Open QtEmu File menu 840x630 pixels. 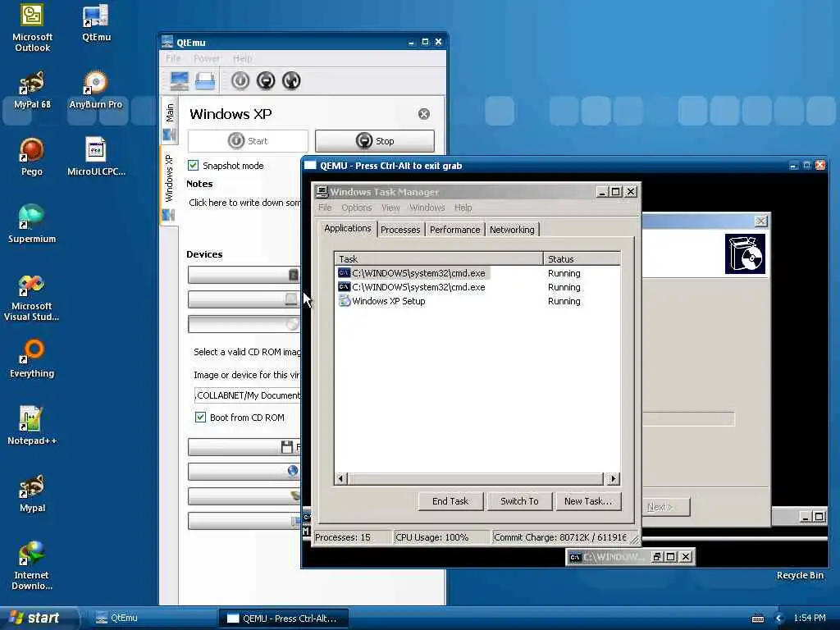(173, 58)
